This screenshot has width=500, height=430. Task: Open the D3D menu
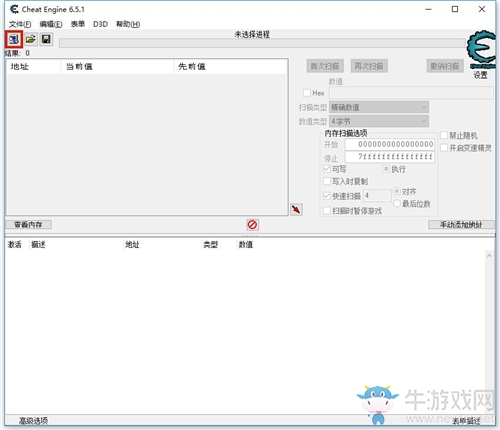click(100, 24)
